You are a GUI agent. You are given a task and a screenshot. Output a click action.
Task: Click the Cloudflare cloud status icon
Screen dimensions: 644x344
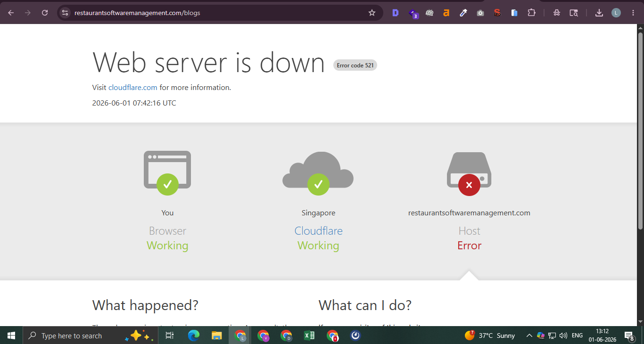click(318, 173)
